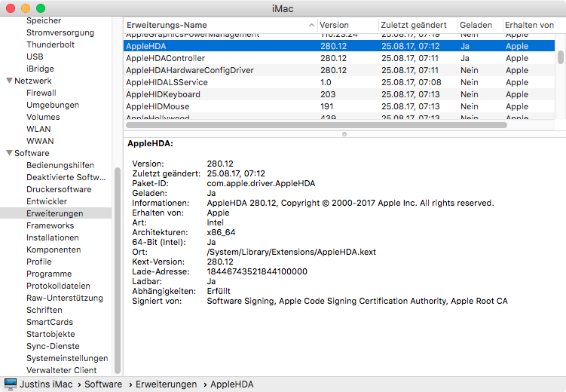This screenshot has width=566, height=392.
Task: Open Systemeinstellungen in the sidebar
Action: click(67, 358)
